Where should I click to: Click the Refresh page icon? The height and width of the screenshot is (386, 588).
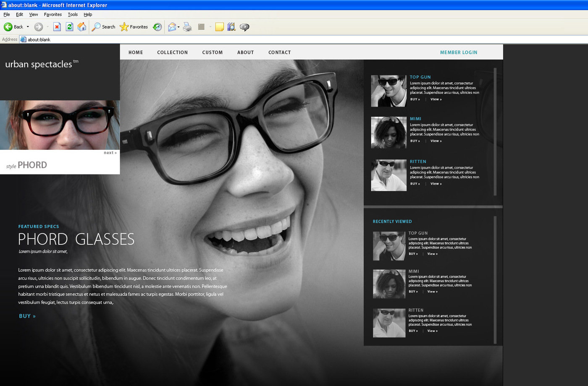pyautogui.click(x=70, y=27)
